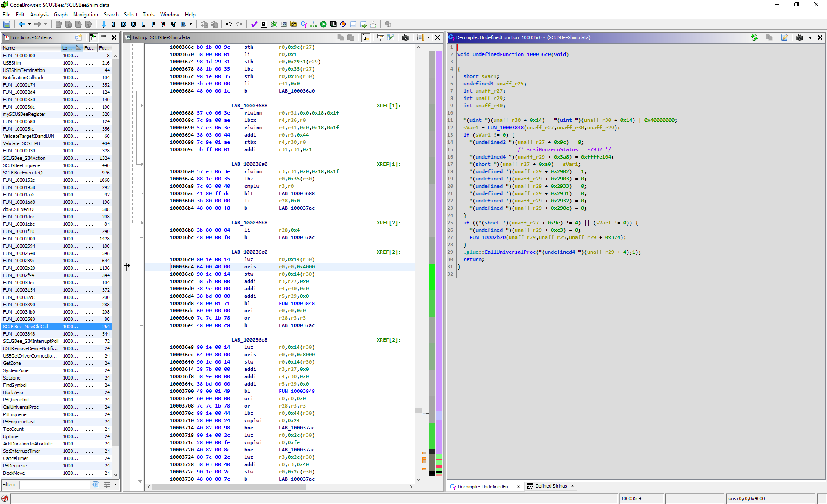Open the Memory Map tool

click(333, 25)
